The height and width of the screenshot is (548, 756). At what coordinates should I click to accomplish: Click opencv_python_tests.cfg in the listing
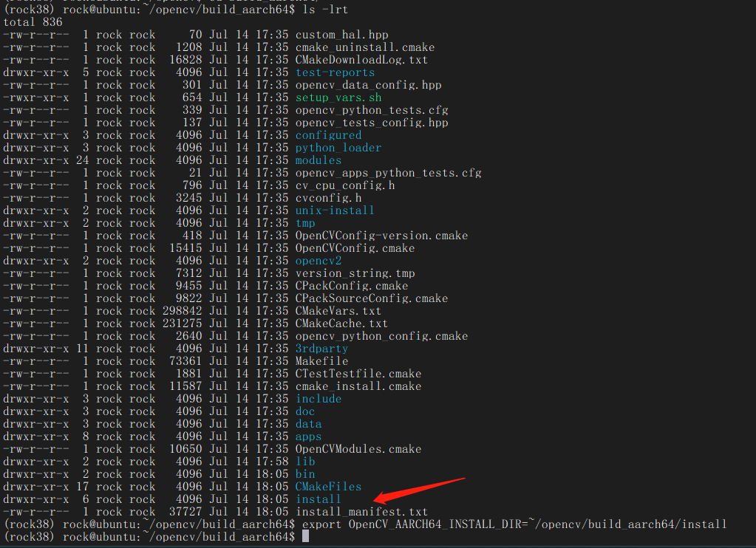372,110
